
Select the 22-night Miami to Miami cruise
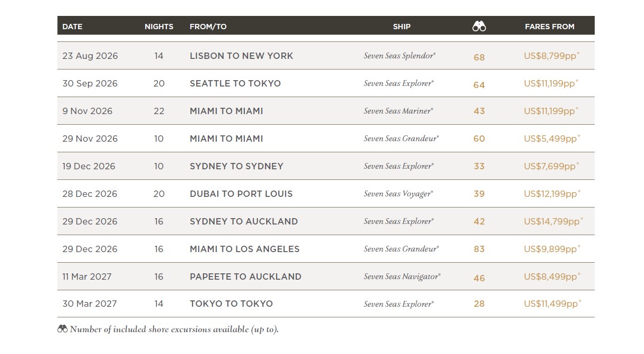click(226, 111)
